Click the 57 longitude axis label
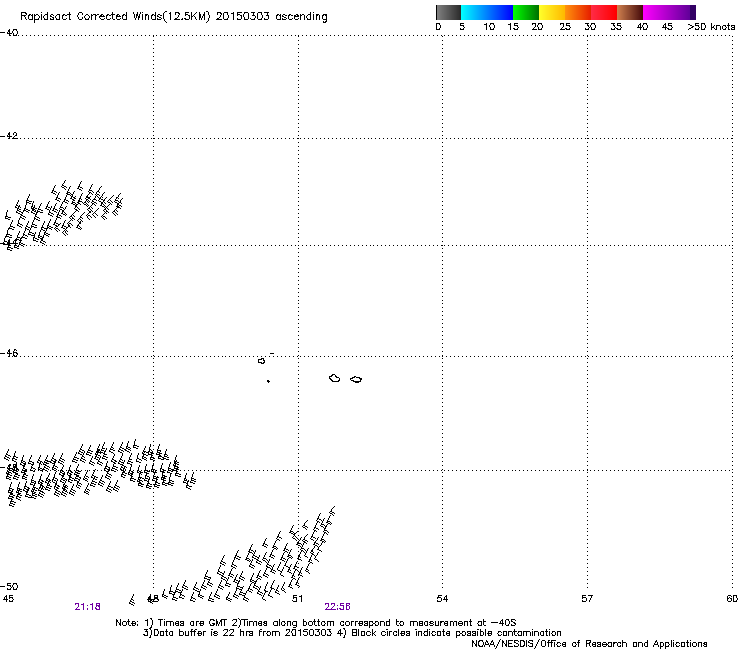 pos(587,599)
